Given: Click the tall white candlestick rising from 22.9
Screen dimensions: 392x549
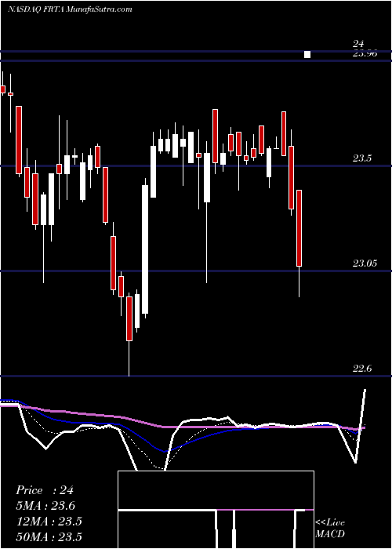Looking at the screenshot, I should point(145,249).
